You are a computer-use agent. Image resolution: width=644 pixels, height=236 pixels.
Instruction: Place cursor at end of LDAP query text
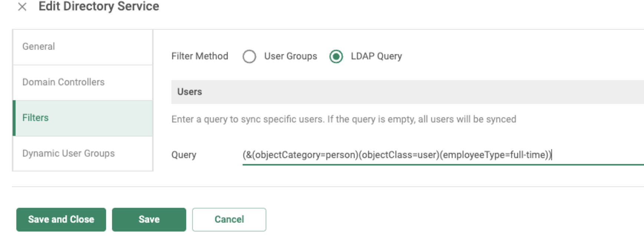point(552,155)
